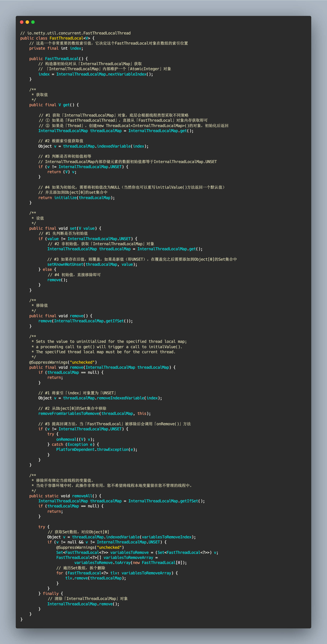Click the FastThreadLocal class name
327x644 pixels.
pyautogui.click(x=66, y=38)
